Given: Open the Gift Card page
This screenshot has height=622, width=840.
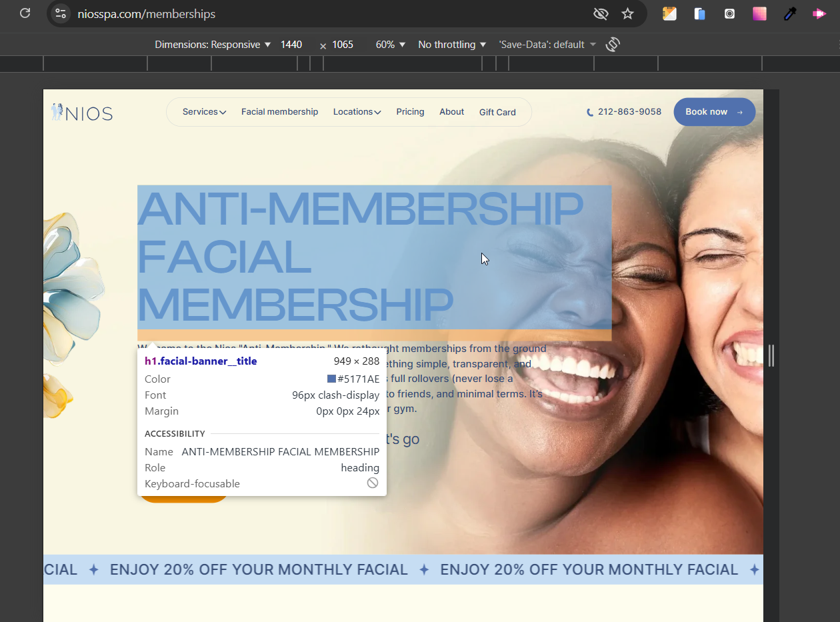Looking at the screenshot, I should click(x=497, y=112).
